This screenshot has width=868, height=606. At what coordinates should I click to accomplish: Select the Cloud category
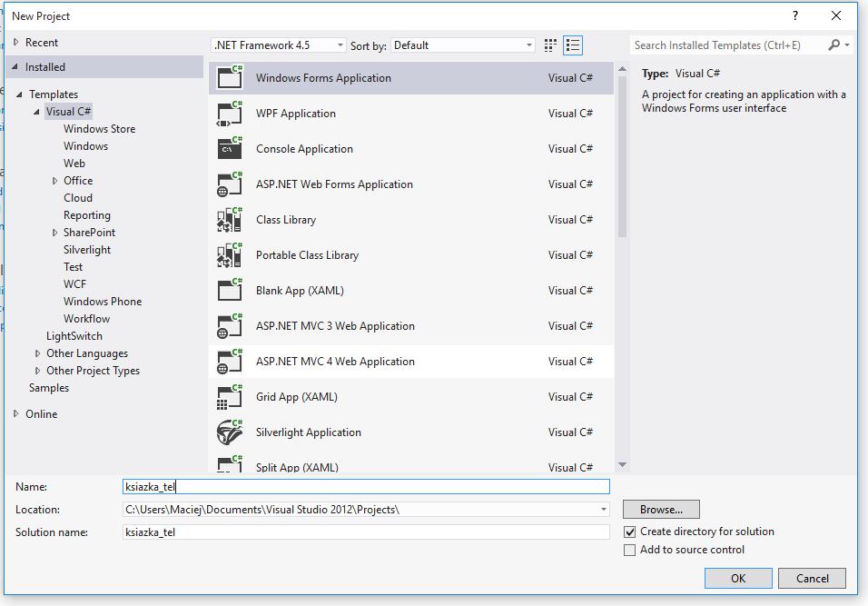tap(78, 198)
